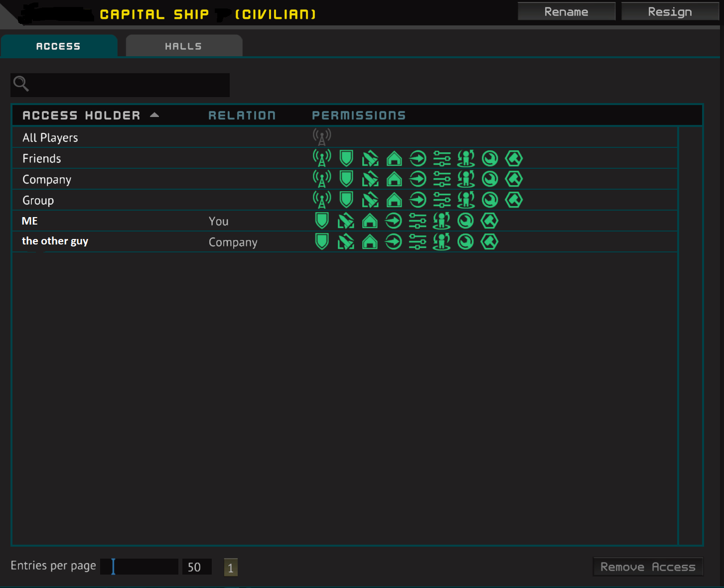Viewport: 724px width, 588px height.
Task: Switch to the Halls tab
Action: pos(184,46)
